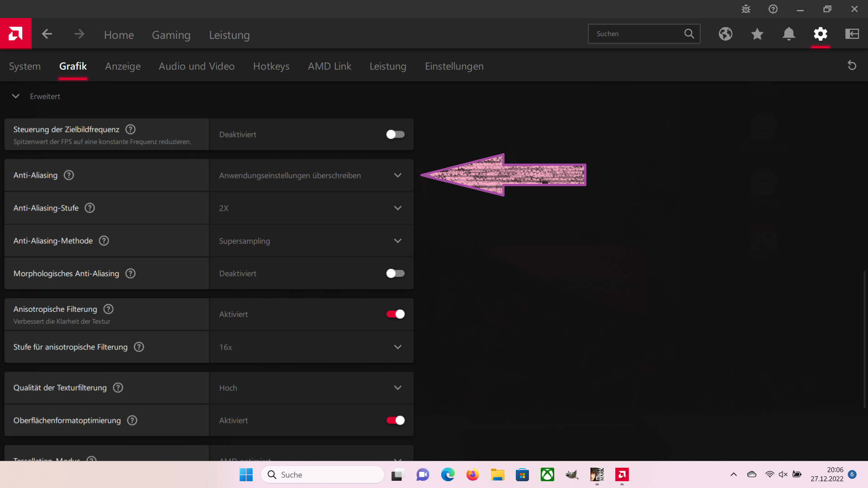Open the web browser globe icon
Image resolution: width=868 pixels, height=488 pixels.
(x=726, y=34)
